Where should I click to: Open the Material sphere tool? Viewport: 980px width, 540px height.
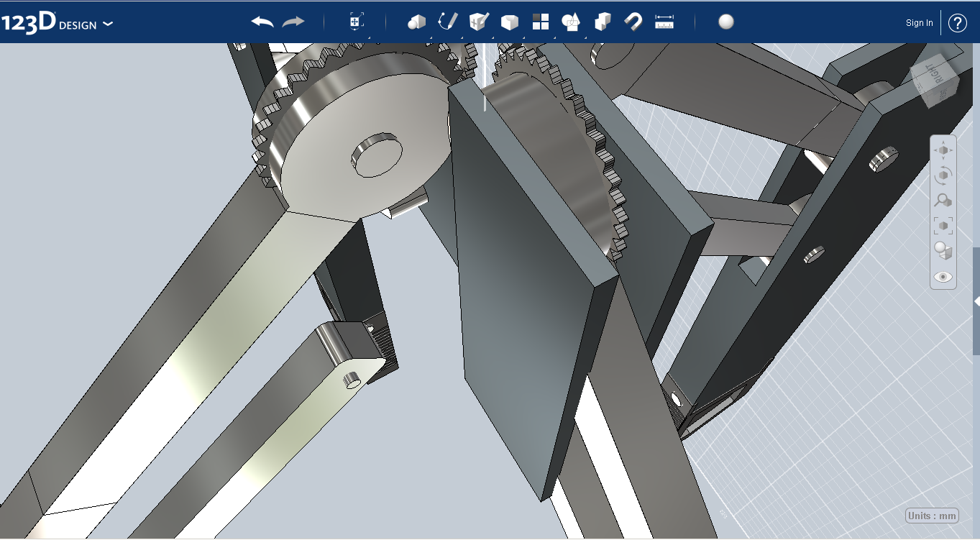click(x=726, y=22)
